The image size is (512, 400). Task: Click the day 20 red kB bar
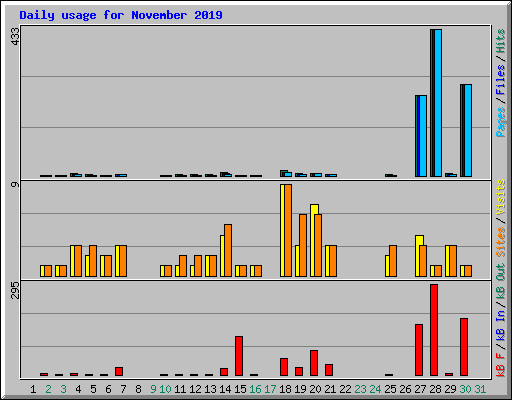pos(314,363)
